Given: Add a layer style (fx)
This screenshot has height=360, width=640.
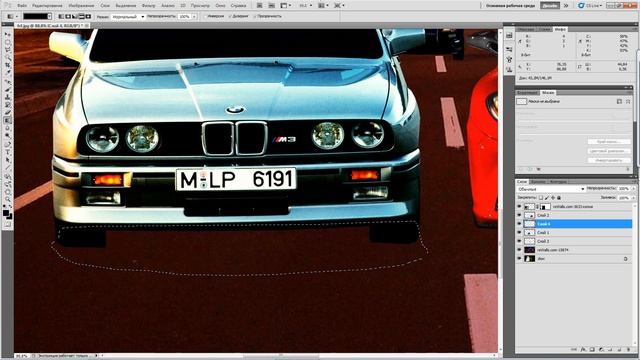Looking at the screenshot, I should point(583,349).
